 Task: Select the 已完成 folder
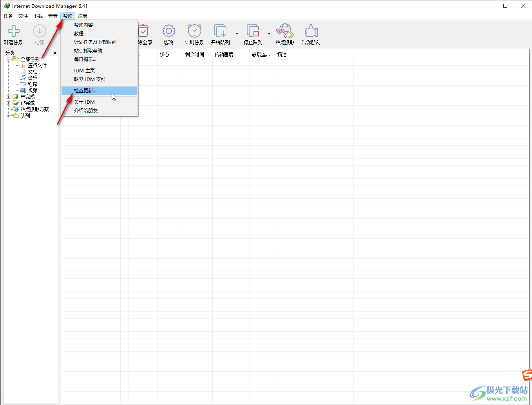coord(24,103)
